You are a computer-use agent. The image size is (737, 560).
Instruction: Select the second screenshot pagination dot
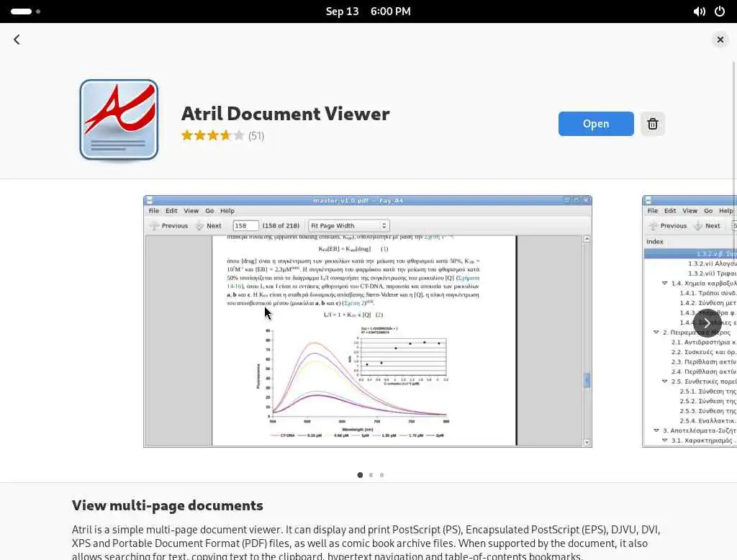[x=371, y=475]
